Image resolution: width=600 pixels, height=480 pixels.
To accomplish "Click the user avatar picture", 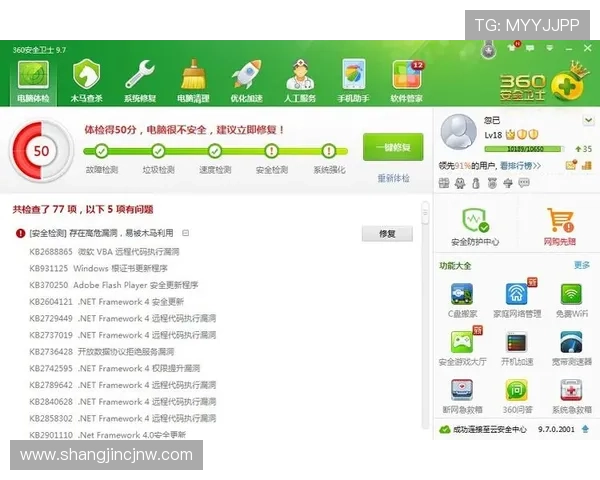I will (458, 132).
